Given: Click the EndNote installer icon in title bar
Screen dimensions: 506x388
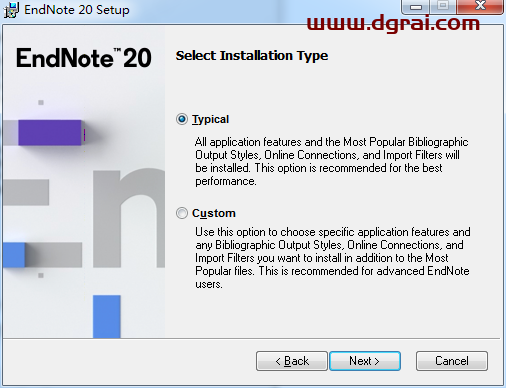Looking at the screenshot, I should (11, 10).
